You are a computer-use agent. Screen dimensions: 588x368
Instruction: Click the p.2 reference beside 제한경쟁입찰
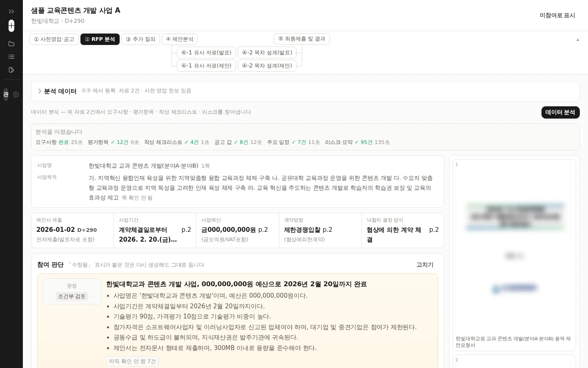tap(327, 230)
